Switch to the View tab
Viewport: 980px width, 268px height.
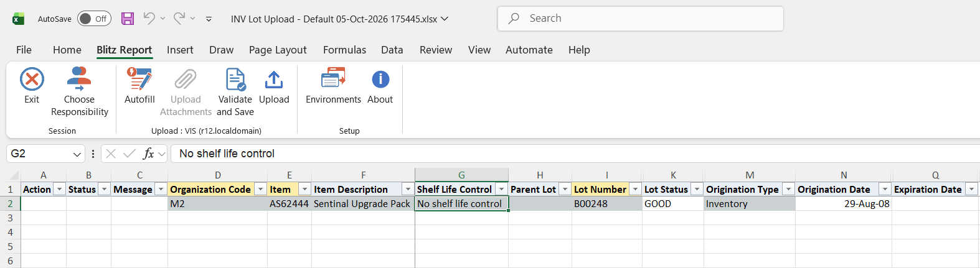[x=479, y=50]
